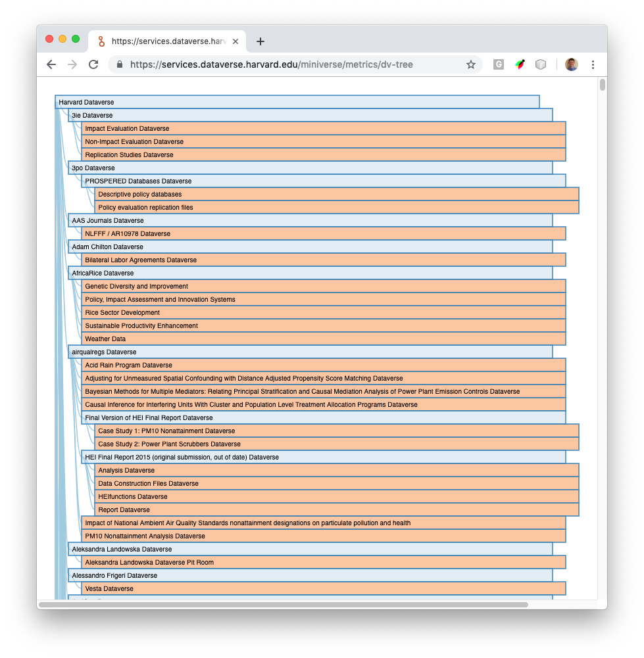Open the Chrome profile avatar
The image size is (644, 658).
[571, 64]
